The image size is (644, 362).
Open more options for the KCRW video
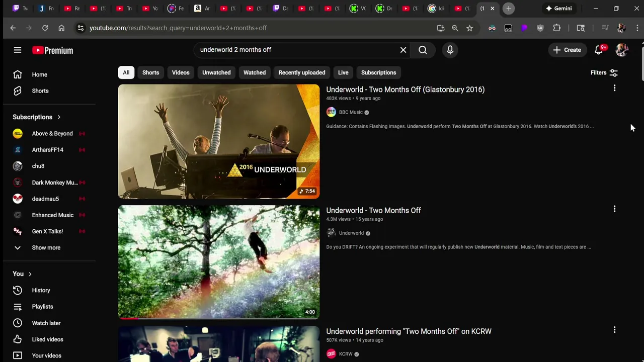(x=614, y=330)
